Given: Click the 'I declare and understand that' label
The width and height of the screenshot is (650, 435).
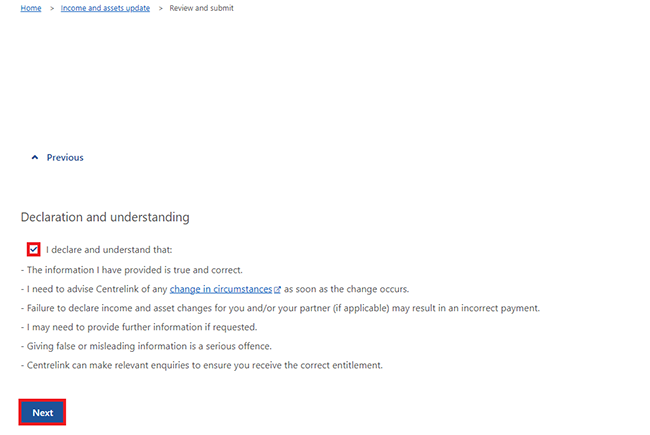Looking at the screenshot, I should [x=110, y=249].
